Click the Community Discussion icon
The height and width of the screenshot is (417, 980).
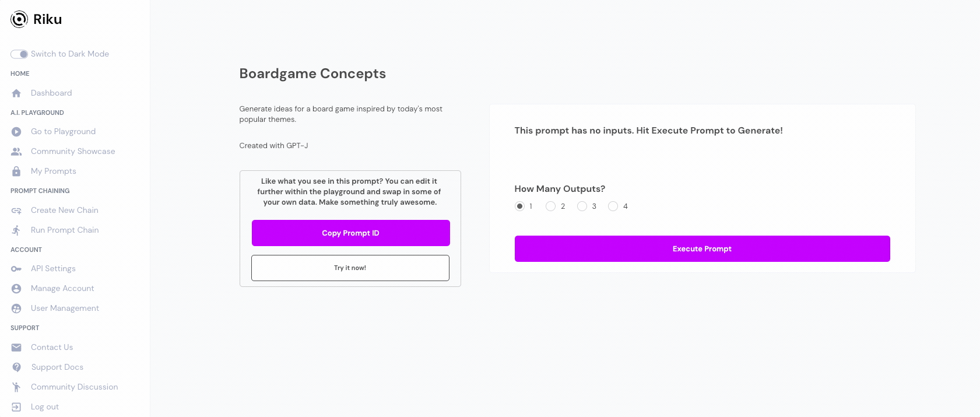(x=16, y=387)
